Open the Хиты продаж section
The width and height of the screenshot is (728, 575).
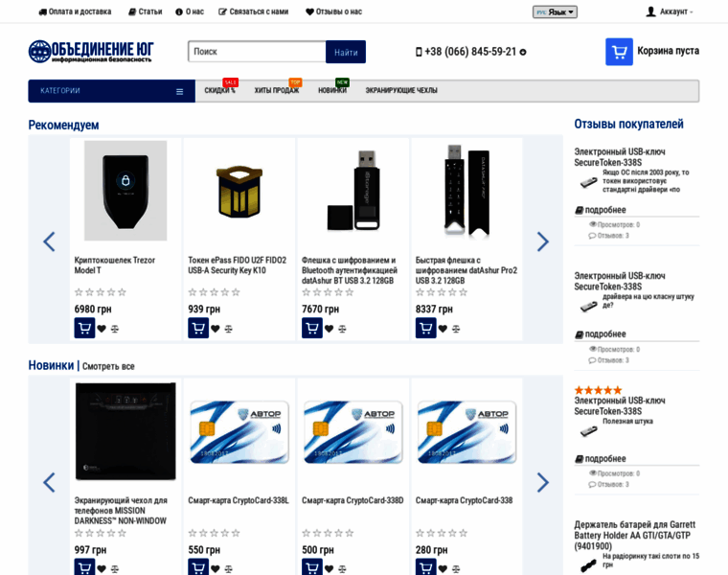[x=277, y=91]
